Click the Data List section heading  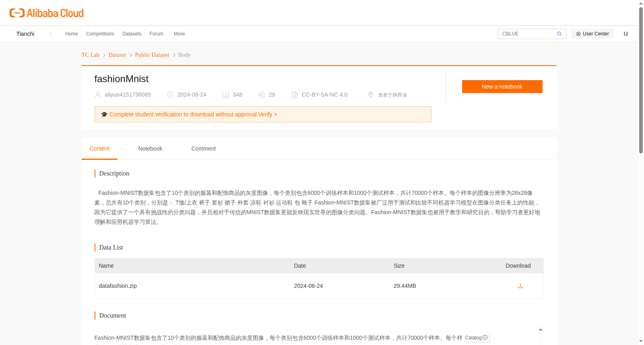(x=111, y=248)
